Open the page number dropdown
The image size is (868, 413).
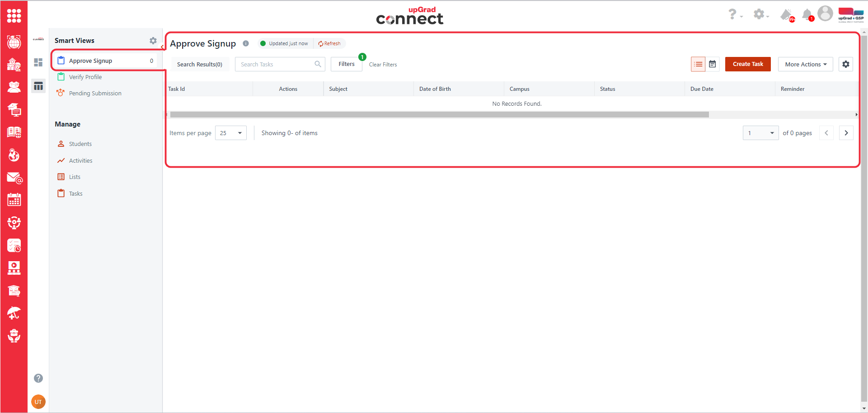pos(760,133)
